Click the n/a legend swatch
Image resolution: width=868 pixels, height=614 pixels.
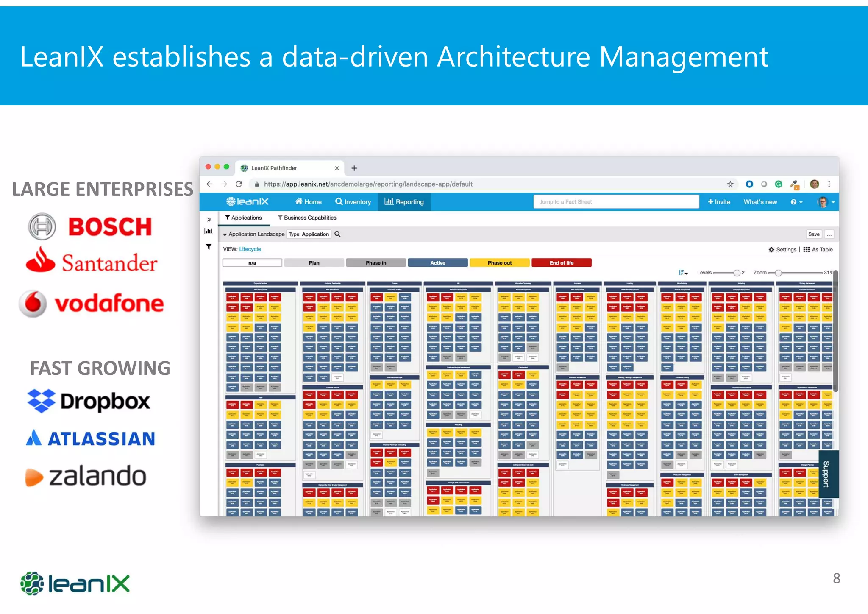pyautogui.click(x=252, y=263)
